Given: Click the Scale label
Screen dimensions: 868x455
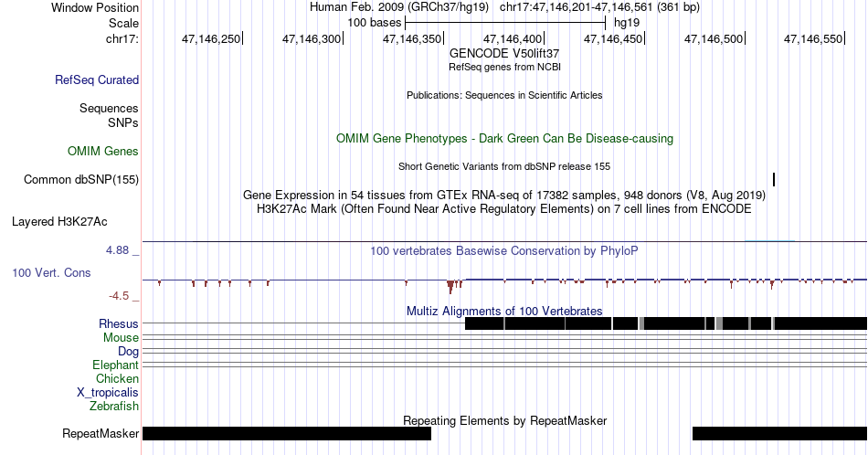Looking at the screenshot, I should [x=124, y=23].
